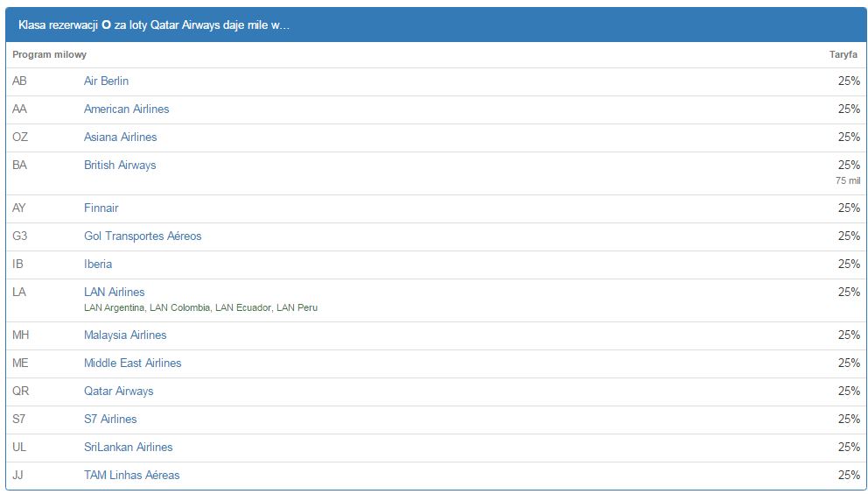The height and width of the screenshot is (494, 868).
Task: Open the Malaysia Airlines link
Action: pyautogui.click(x=125, y=335)
